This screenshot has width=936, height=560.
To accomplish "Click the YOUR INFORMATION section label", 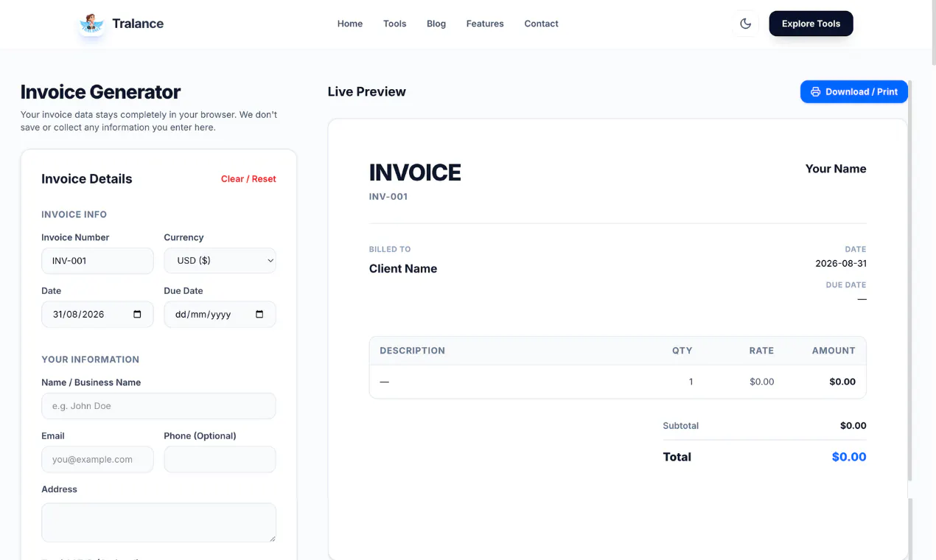I will 91,360.
